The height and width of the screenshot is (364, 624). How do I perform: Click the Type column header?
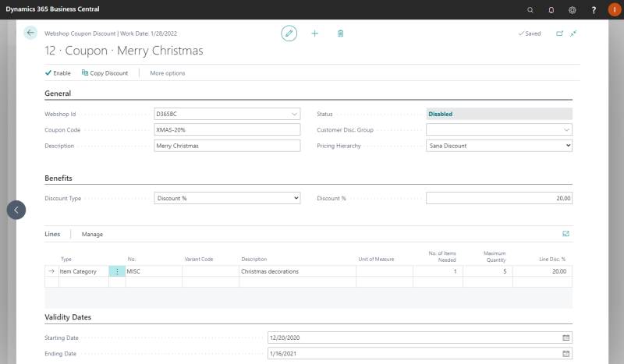click(66, 260)
